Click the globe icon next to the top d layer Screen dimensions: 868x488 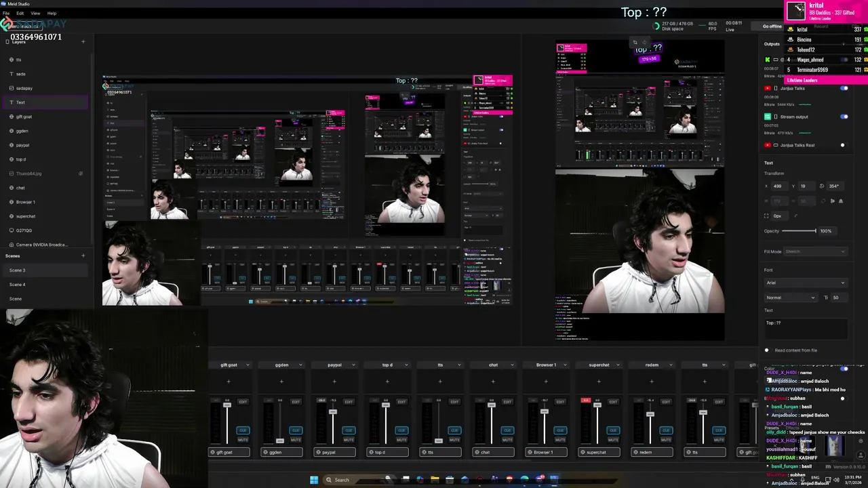(x=11, y=159)
